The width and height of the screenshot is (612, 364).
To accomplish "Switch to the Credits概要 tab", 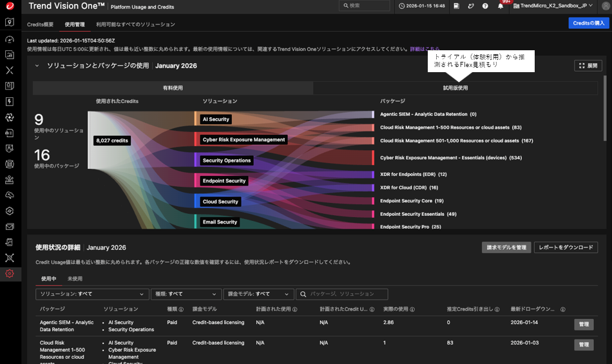I will coord(40,24).
